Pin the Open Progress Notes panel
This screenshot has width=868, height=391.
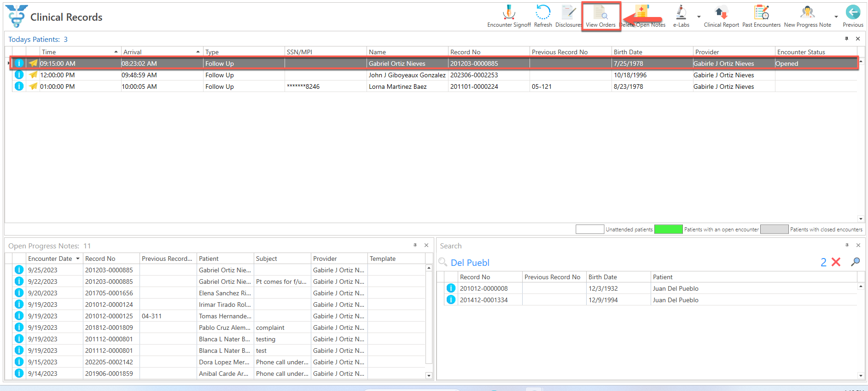(415, 246)
